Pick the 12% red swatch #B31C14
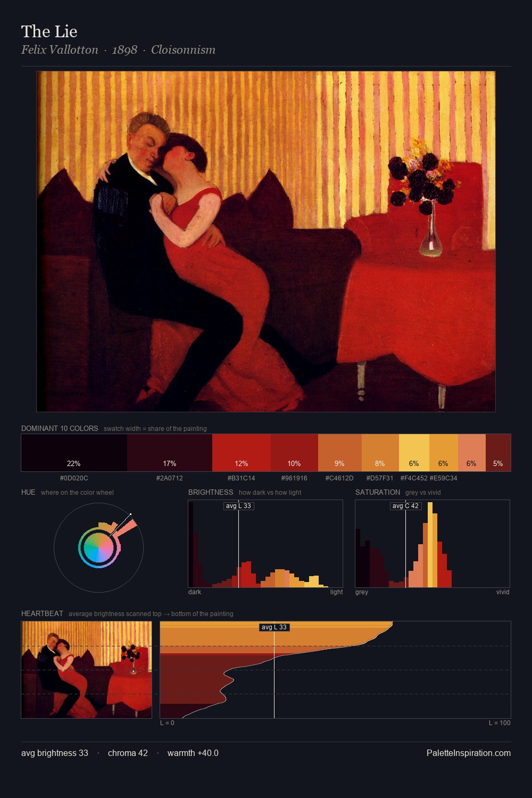 click(x=242, y=453)
